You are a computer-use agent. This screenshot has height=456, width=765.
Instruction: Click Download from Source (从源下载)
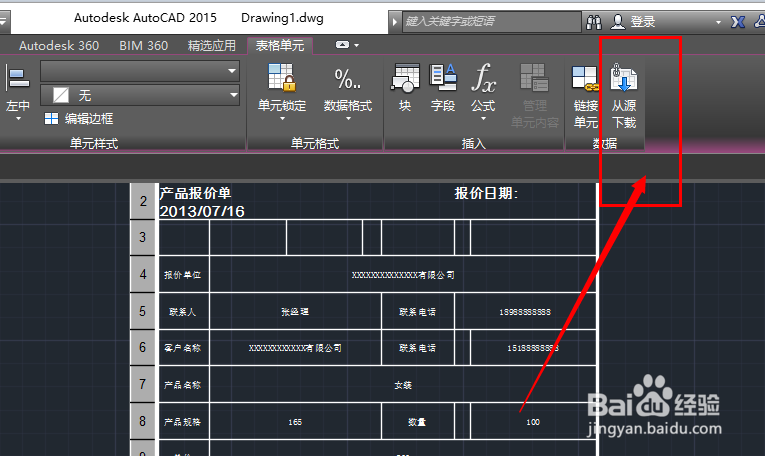(624, 95)
